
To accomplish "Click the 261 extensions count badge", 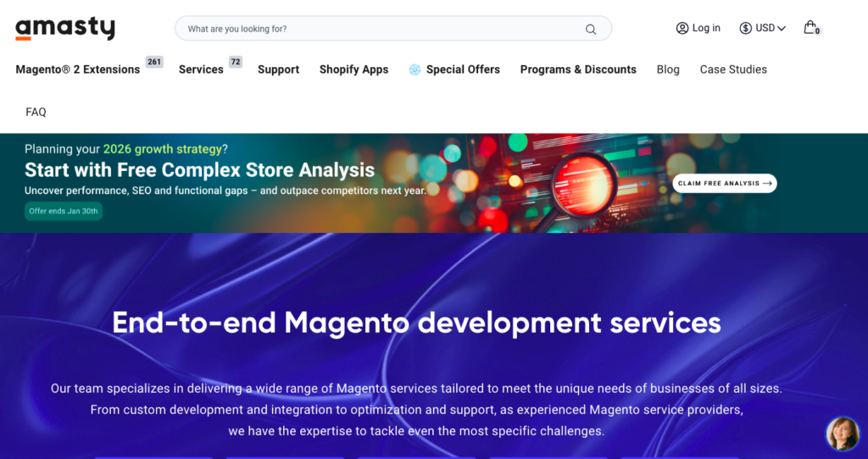I will [x=154, y=62].
